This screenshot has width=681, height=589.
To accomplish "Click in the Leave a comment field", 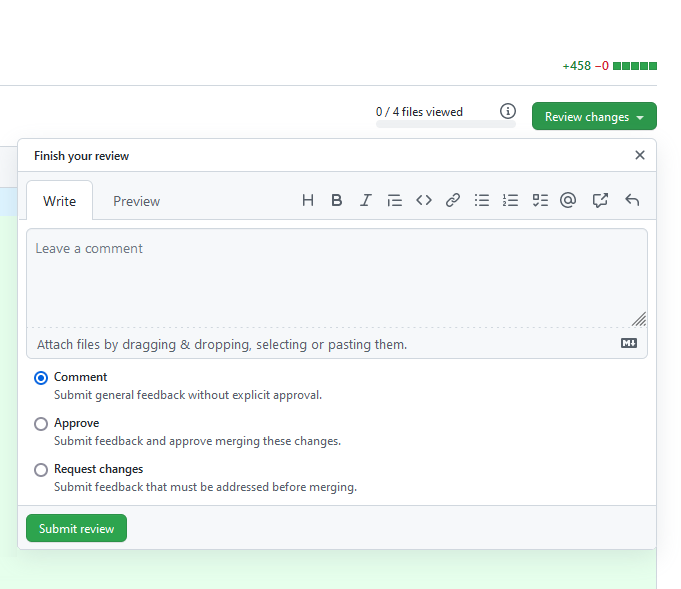I will (x=336, y=277).
